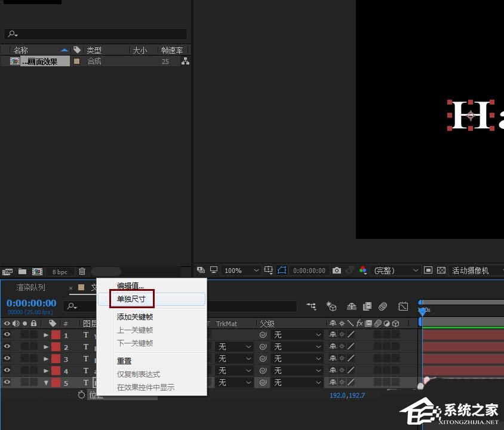
Task: Take a snapshot of the composition view
Action: tap(337, 270)
